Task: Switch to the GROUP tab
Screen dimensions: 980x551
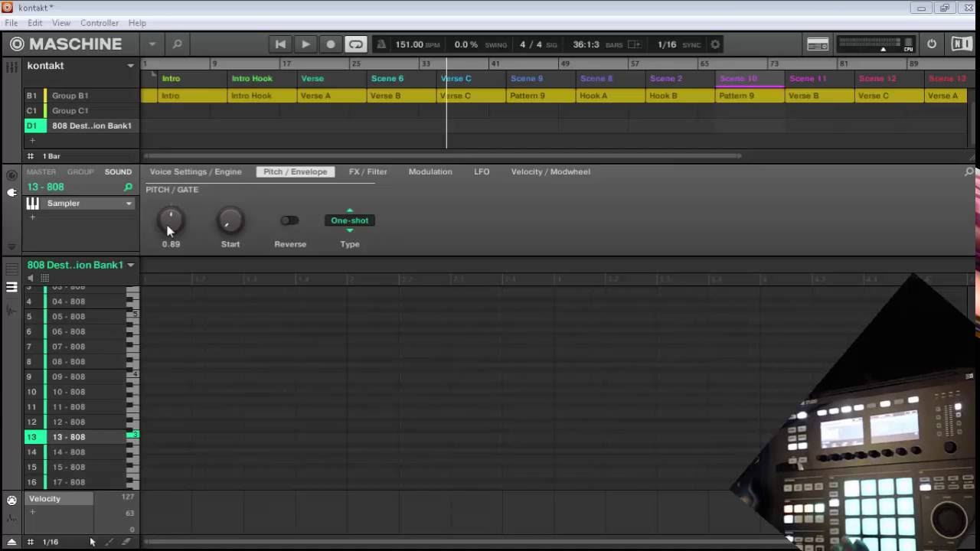Action: tap(80, 172)
